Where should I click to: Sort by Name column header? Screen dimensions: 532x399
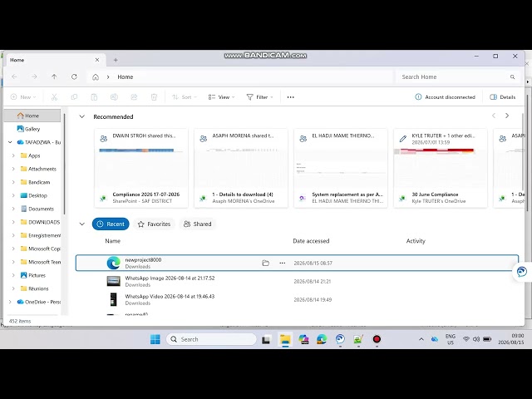(113, 241)
